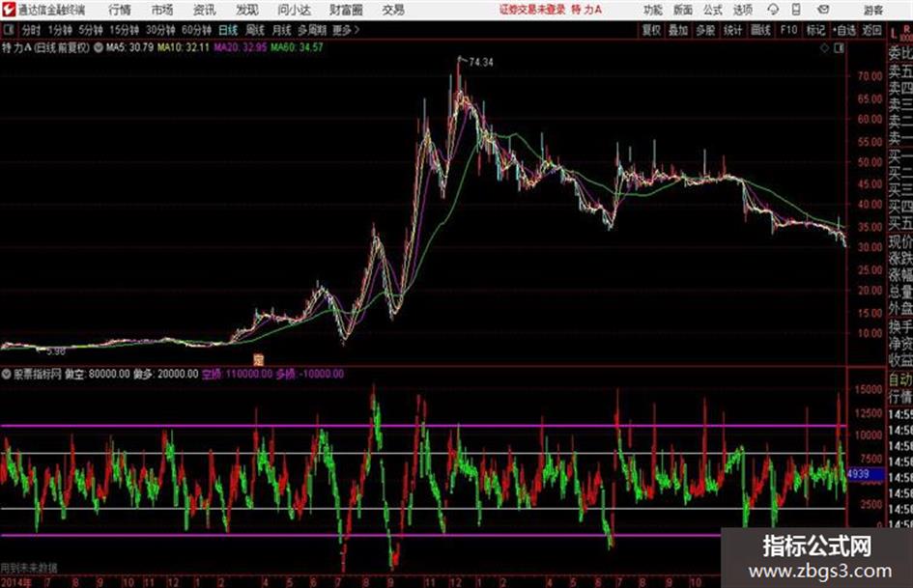The image size is (913, 588).
Task: Click the 返回 back button
Action: pos(871,30)
